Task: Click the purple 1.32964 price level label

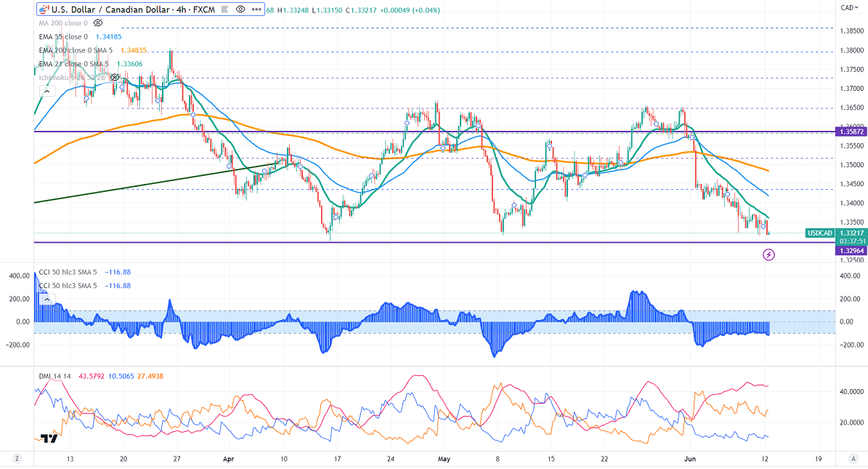Action: pos(851,251)
